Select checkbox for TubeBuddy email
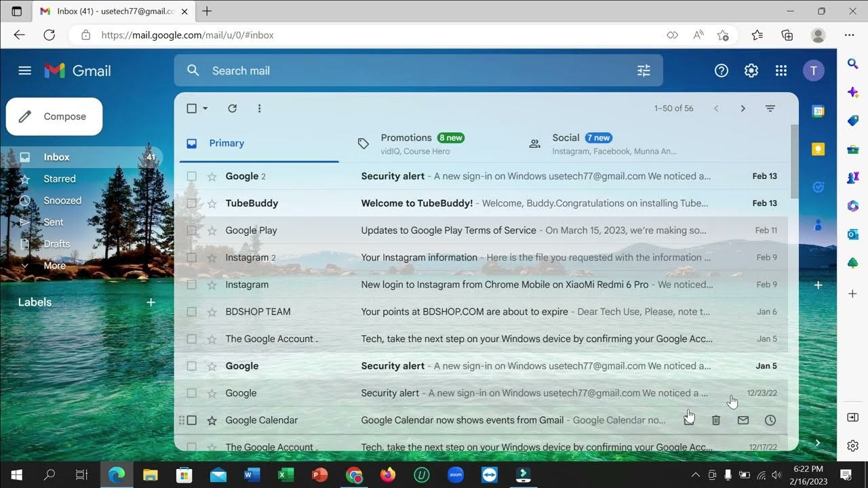 coord(191,203)
